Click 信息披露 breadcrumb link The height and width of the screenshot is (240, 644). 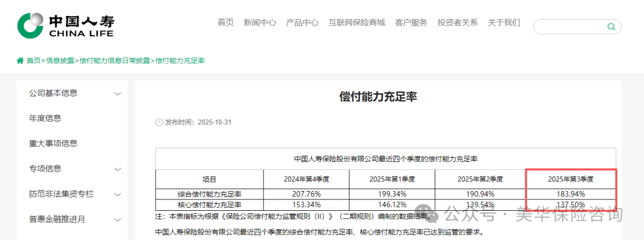[60, 61]
